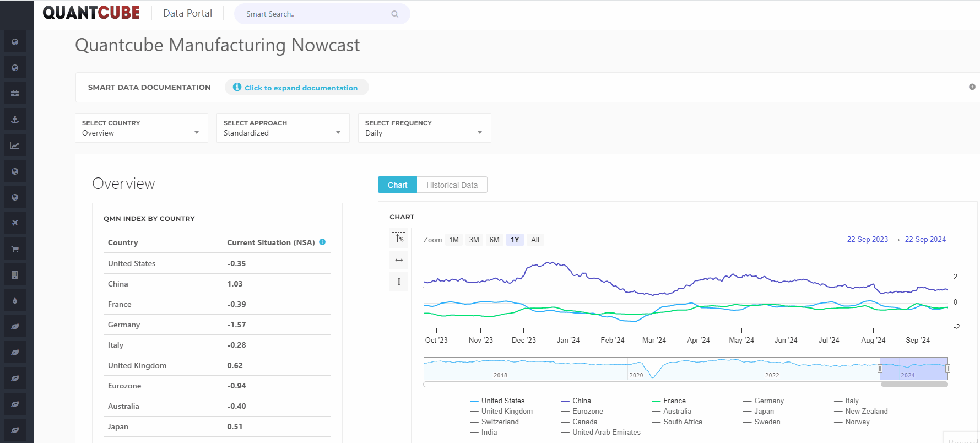Toggle South Africa series in legend
Viewport: 980px width, 443px height.
(677, 422)
